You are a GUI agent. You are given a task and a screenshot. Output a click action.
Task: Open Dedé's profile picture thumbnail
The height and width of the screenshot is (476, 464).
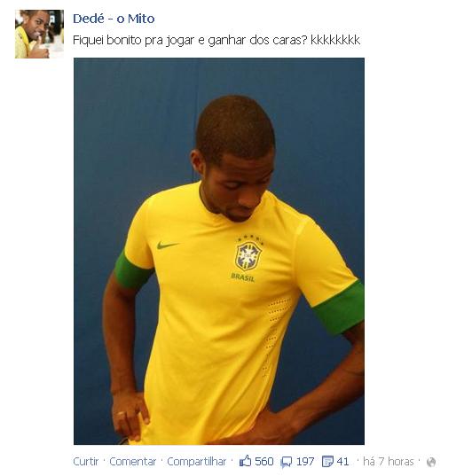coord(39,34)
